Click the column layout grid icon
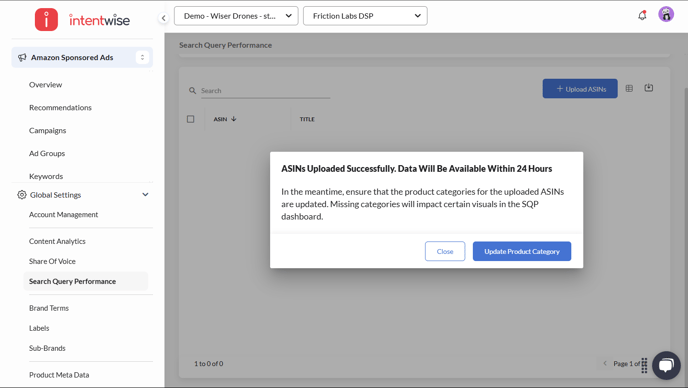The width and height of the screenshot is (688, 388). tap(629, 88)
